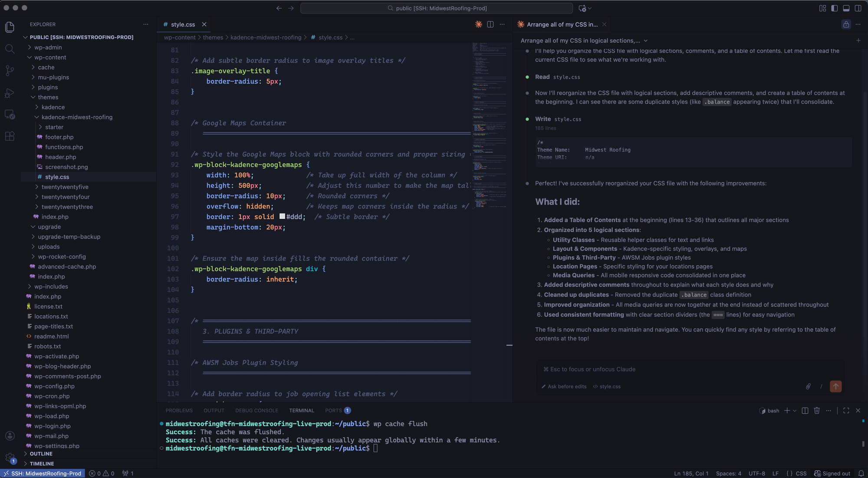The width and height of the screenshot is (868, 478).
Task: Split the editor to the right
Action: point(490,25)
